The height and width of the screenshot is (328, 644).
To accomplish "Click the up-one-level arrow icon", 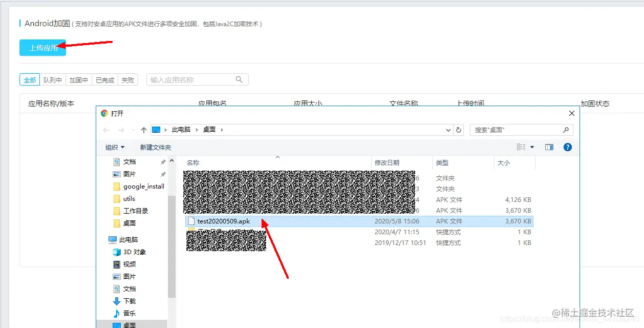I will (x=144, y=130).
